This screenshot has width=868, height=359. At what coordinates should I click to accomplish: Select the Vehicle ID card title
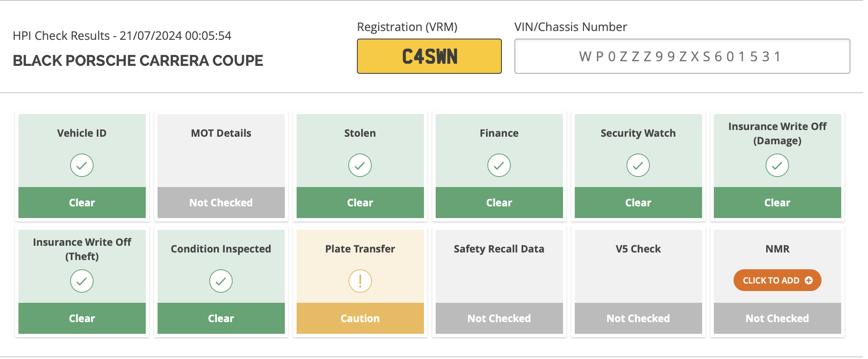(x=82, y=133)
